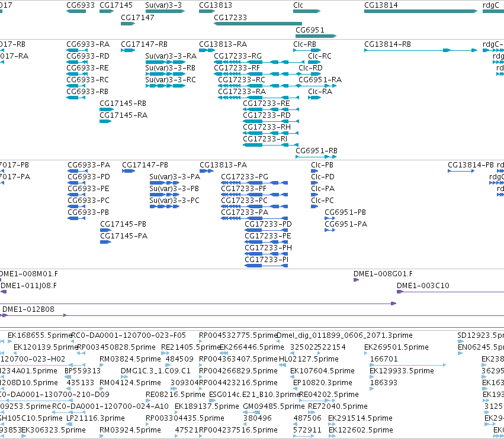Select the CG17145 gene label
Image resolution: width=504 pixels, height=439 pixels.
pyautogui.click(x=116, y=5)
